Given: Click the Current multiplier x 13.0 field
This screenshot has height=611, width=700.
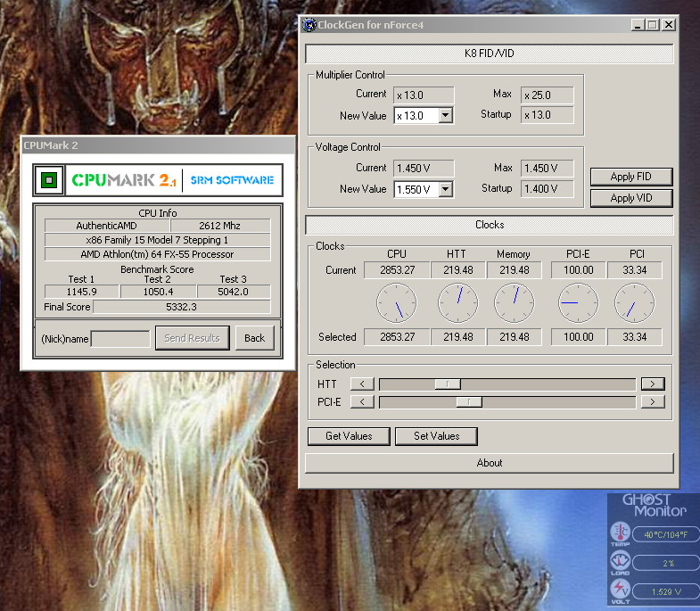Looking at the screenshot, I should (x=424, y=95).
